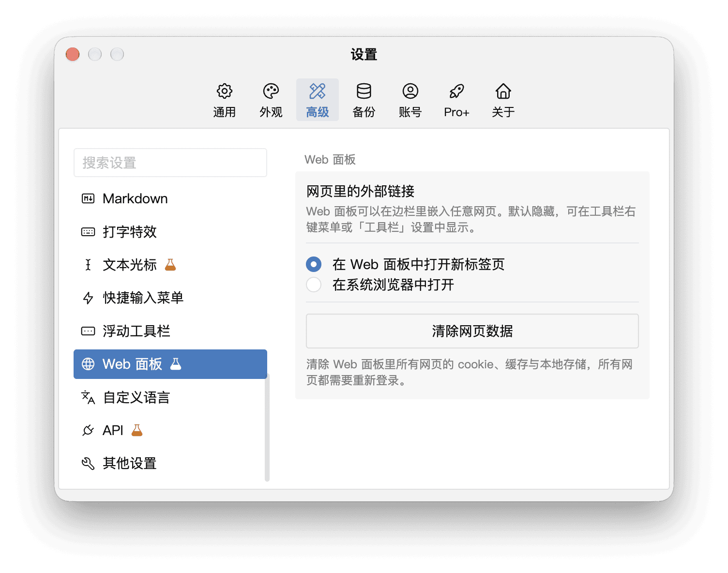
Task: Click the keyboard icon for 打字特效
Action: (x=88, y=232)
